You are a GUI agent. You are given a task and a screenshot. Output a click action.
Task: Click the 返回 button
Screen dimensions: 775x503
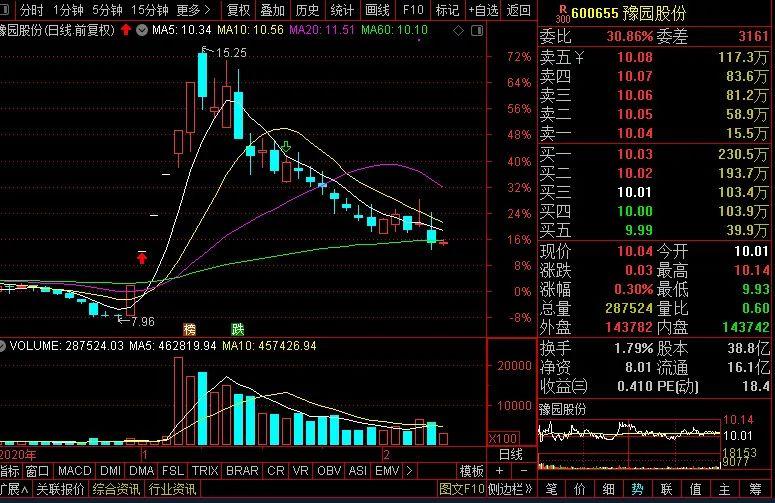point(518,10)
